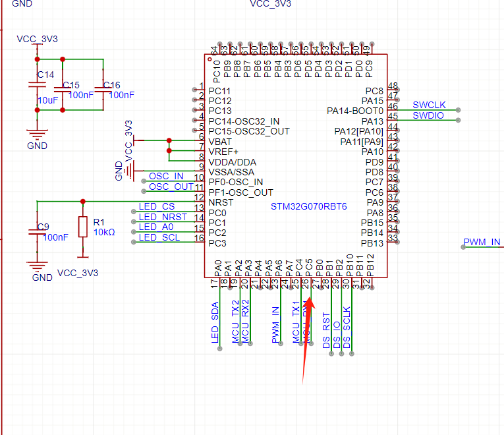Select the horizontal PWM_IN label at right edge

click(482, 242)
